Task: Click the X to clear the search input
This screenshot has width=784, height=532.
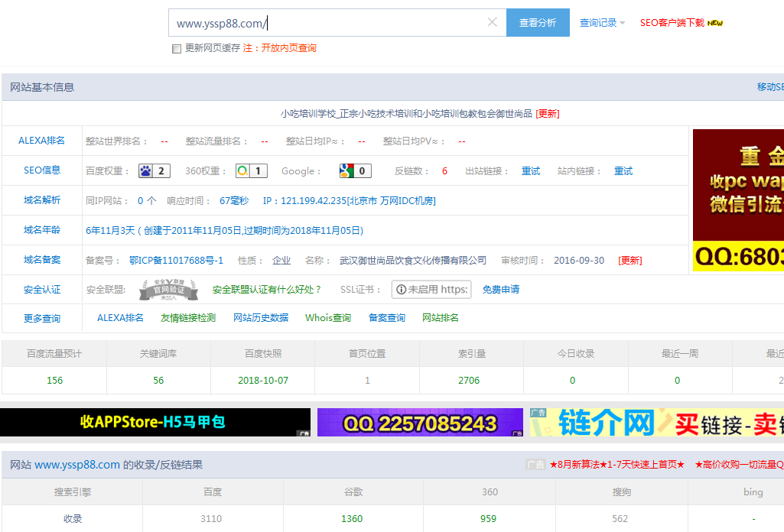Action: (493, 22)
